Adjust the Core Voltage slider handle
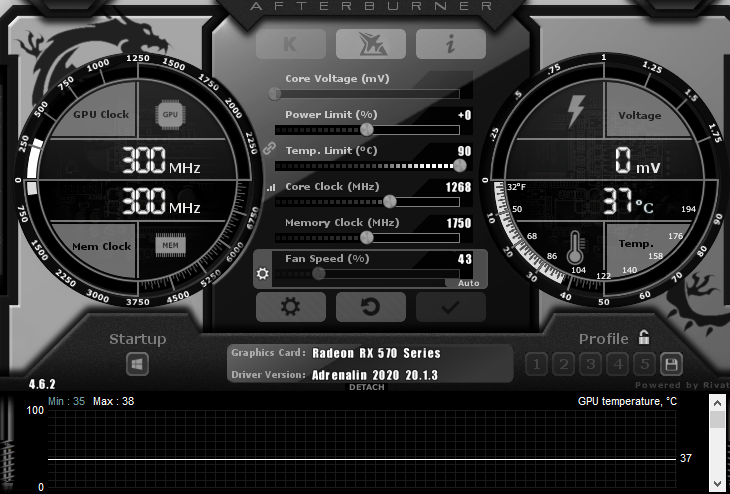Viewport: 730px width, 494px height. (275, 94)
